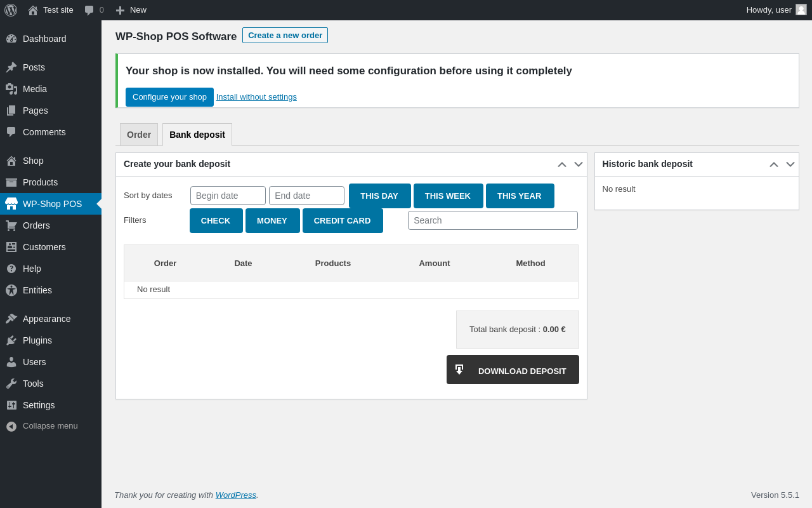812x508 pixels.
Task: Toggle the CREDIT CARD payment filter
Action: pyautogui.click(x=343, y=220)
